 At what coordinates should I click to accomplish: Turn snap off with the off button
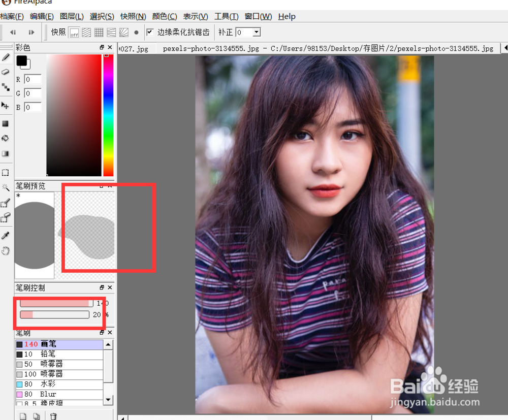(74, 33)
